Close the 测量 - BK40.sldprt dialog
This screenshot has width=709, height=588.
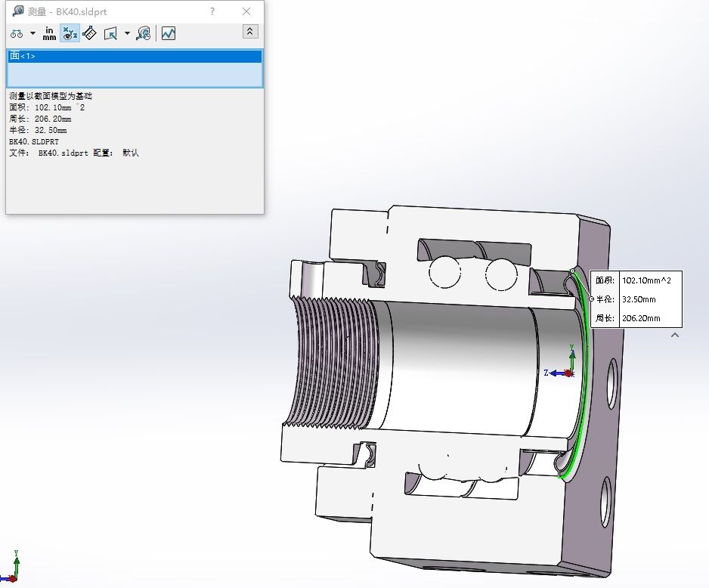(246, 12)
